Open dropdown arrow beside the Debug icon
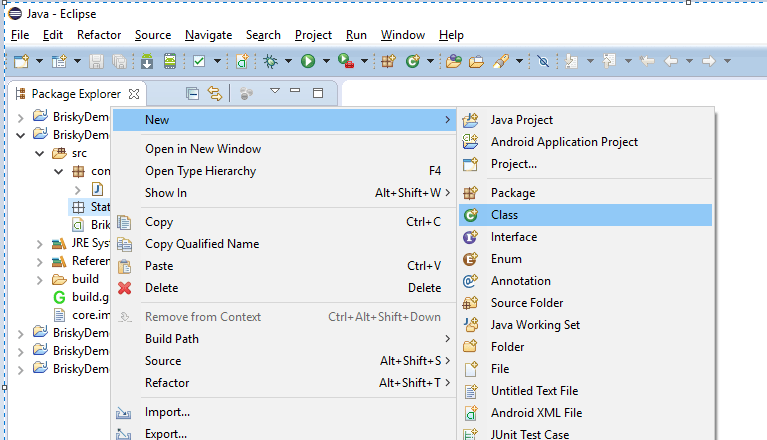The image size is (767, 440). click(x=289, y=62)
